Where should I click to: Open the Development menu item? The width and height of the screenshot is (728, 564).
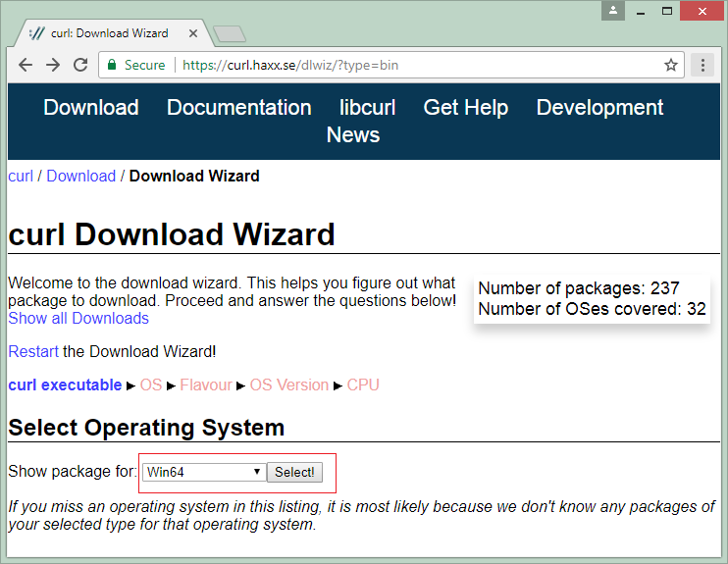(x=599, y=108)
